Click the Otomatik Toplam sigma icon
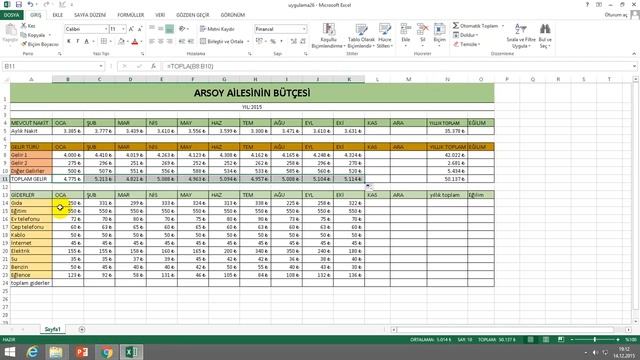The image size is (640, 360). pyautogui.click(x=456, y=26)
